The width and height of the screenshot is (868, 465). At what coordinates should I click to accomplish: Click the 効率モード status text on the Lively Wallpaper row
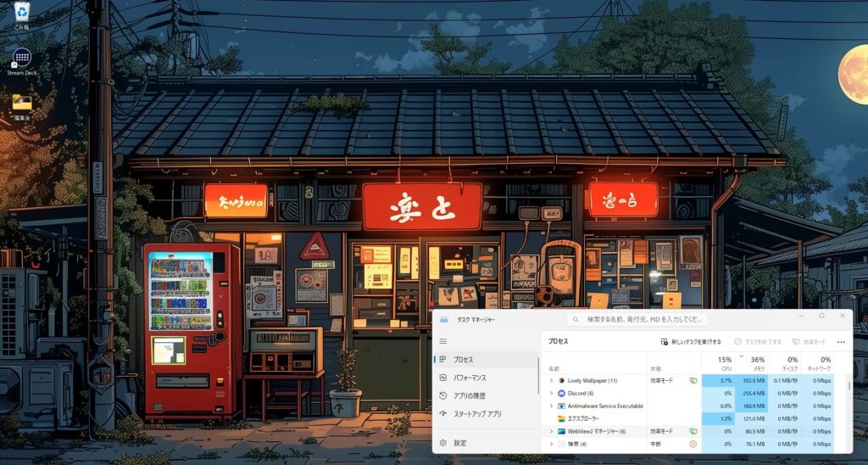pos(661,381)
